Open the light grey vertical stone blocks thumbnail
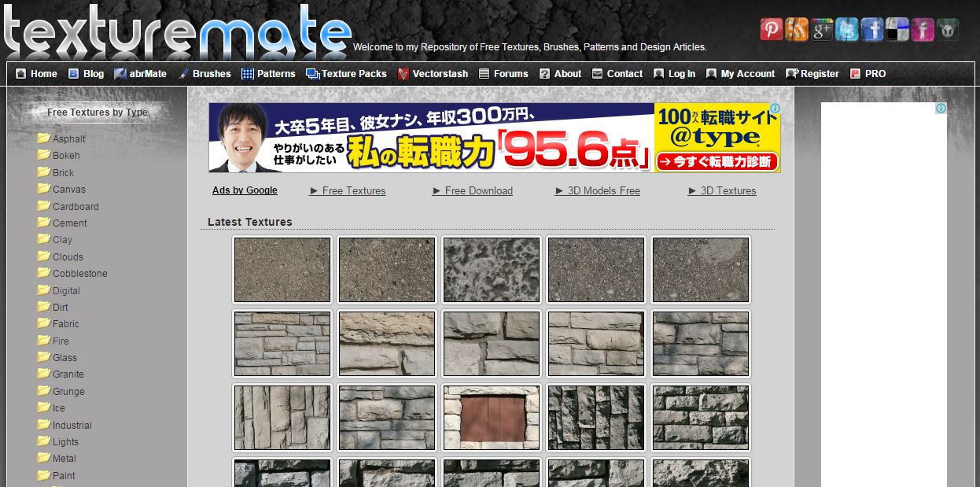The image size is (980, 487). click(x=282, y=418)
